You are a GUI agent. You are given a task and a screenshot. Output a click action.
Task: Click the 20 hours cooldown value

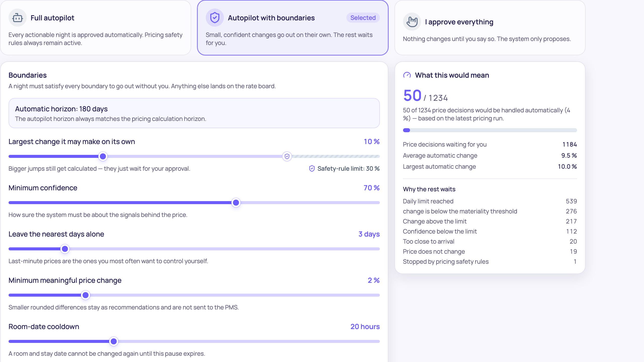click(x=365, y=327)
